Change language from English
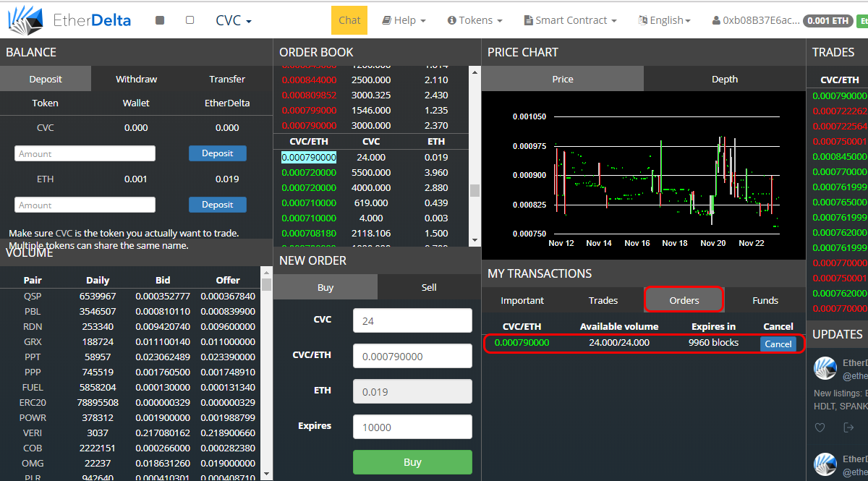This screenshot has width=868, height=481. (x=664, y=20)
